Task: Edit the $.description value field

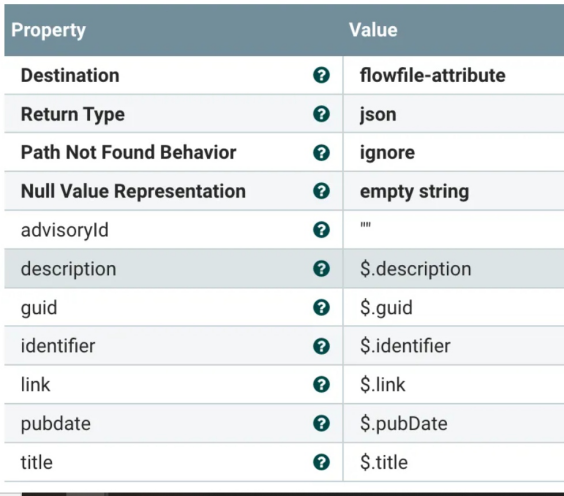Action: click(x=454, y=269)
